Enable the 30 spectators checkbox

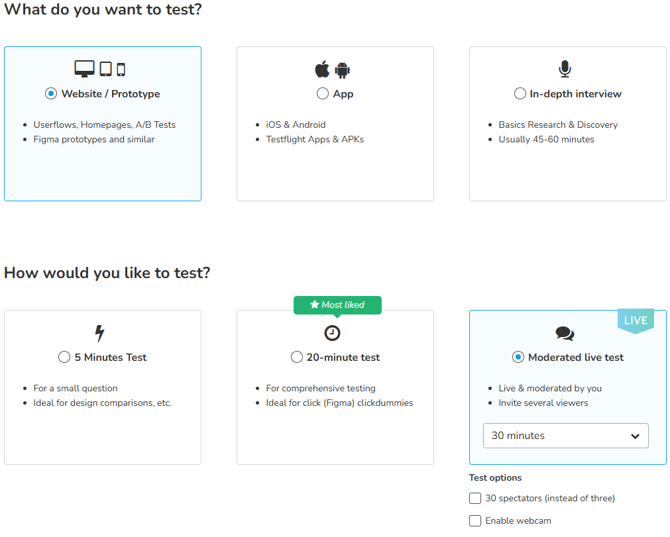[475, 498]
